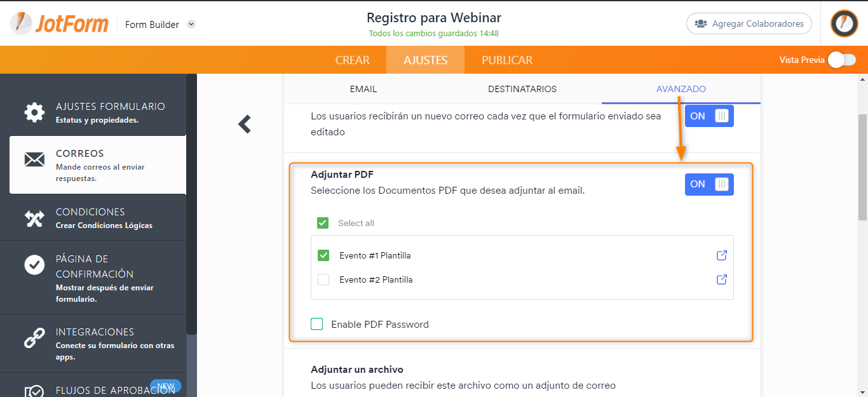
Task: Open the Condiciones tools icon
Action: (x=34, y=219)
